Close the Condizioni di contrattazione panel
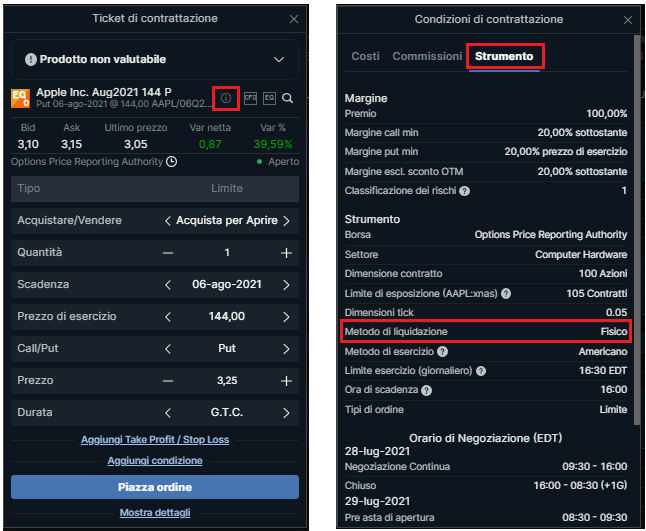The height and width of the screenshot is (531, 646). 628,20
